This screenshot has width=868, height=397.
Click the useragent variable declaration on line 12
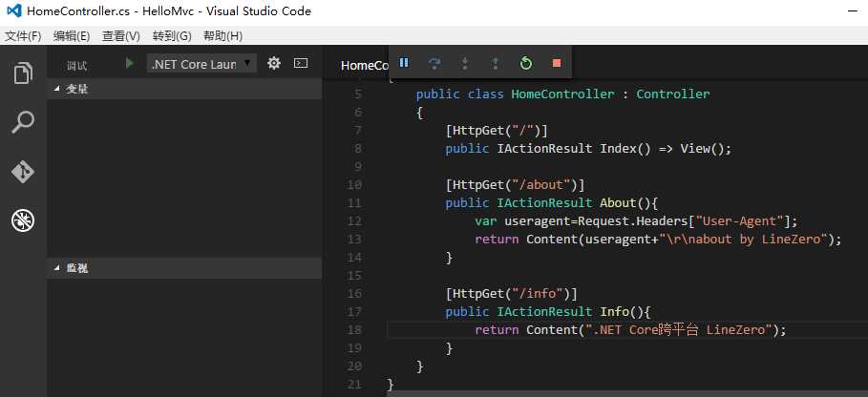(x=537, y=220)
